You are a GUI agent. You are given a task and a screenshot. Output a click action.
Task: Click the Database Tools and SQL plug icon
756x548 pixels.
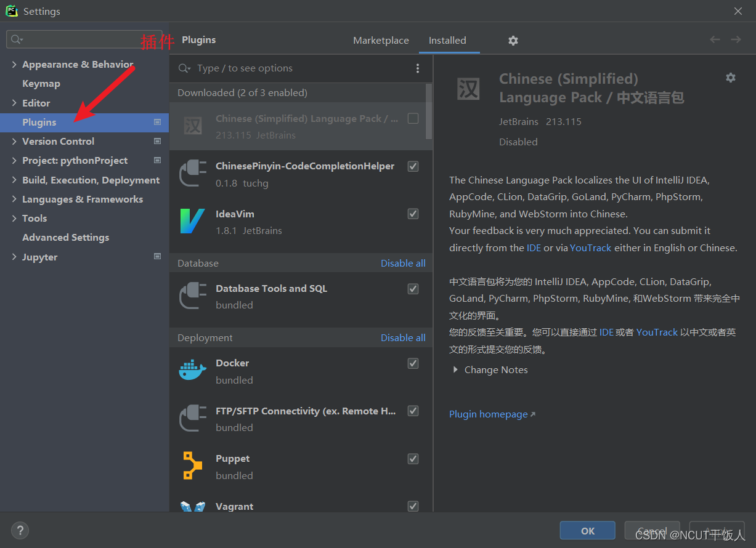click(x=193, y=296)
